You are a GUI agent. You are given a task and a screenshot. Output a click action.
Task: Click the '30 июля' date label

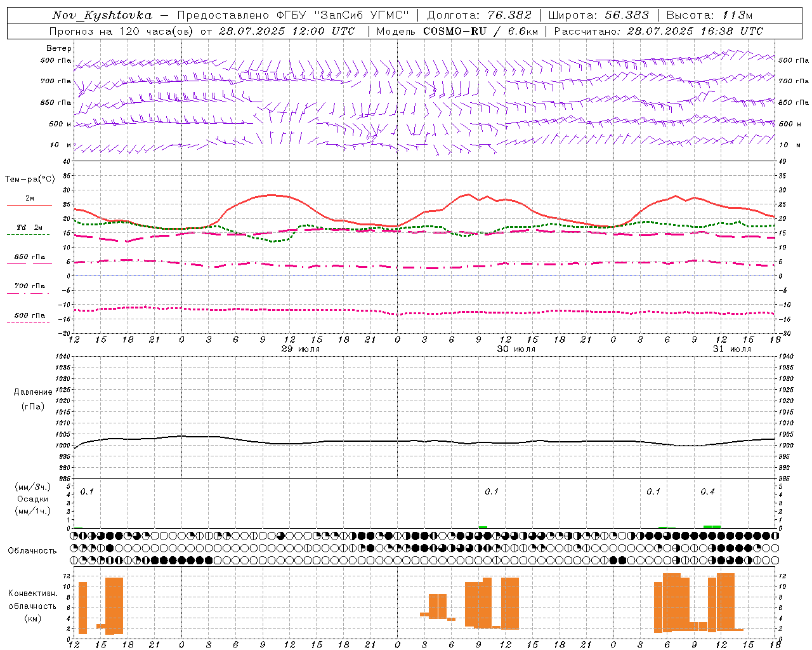click(516, 348)
